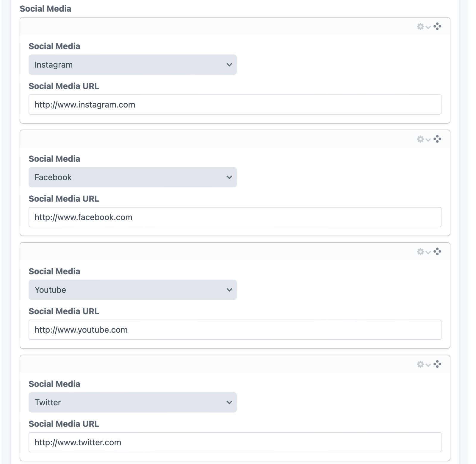The image size is (476, 464).
Task: Open settings gear for Youtube block
Action: pos(423,252)
